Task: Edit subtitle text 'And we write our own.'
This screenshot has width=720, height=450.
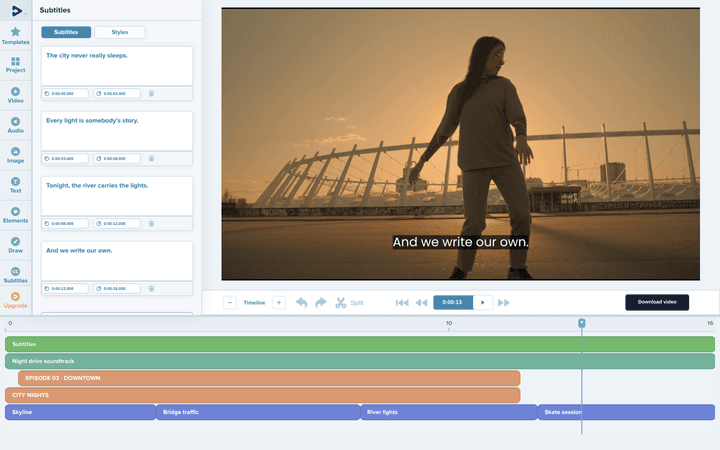Action: click(117, 261)
